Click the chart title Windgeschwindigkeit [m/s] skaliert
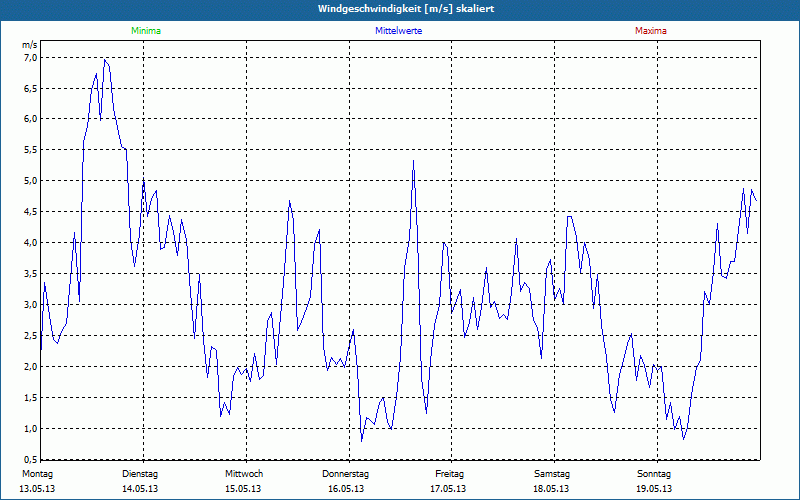 (406, 9)
